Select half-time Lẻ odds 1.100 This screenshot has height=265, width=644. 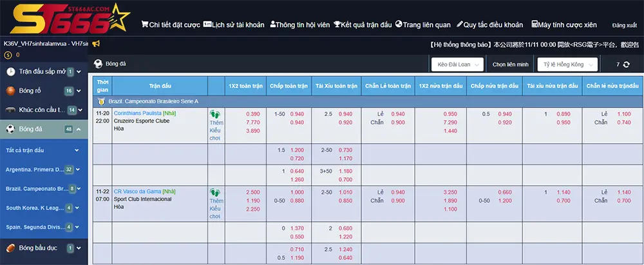(x=624, y=114)
